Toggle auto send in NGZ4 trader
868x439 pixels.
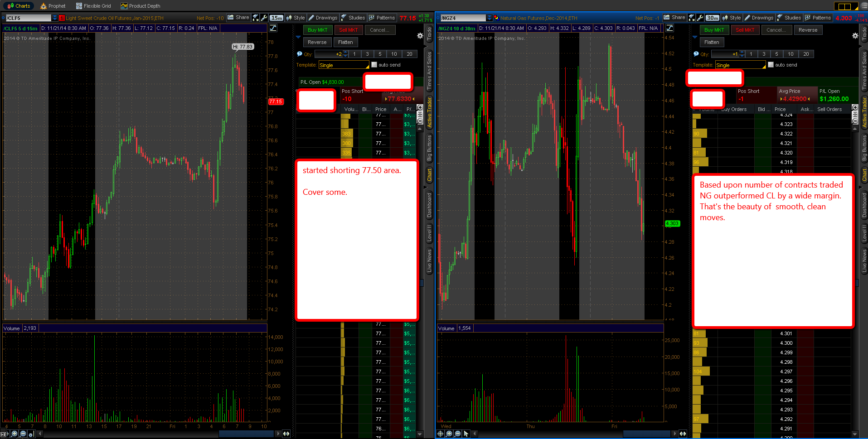[771, 65]
